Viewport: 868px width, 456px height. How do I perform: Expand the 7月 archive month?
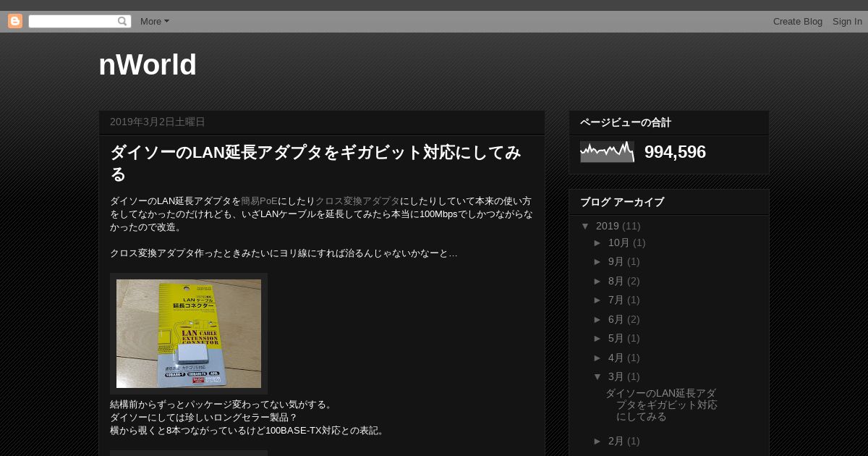(598, 300)
